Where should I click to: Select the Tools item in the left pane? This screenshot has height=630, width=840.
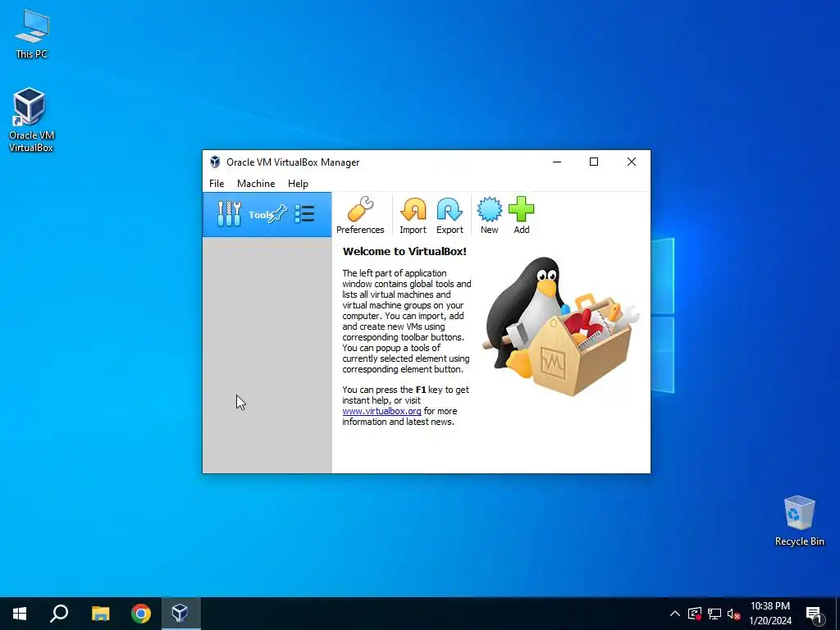click(x=267, y=214)
